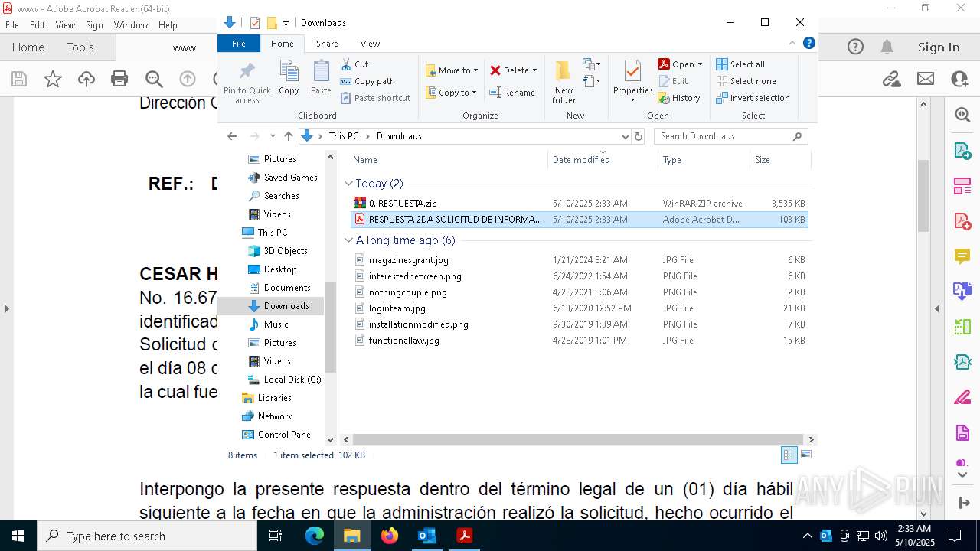Open the Copy to dropdown
Image resolution: width=980 pixels, height=551 pixels.
click(x=451, y=93)
